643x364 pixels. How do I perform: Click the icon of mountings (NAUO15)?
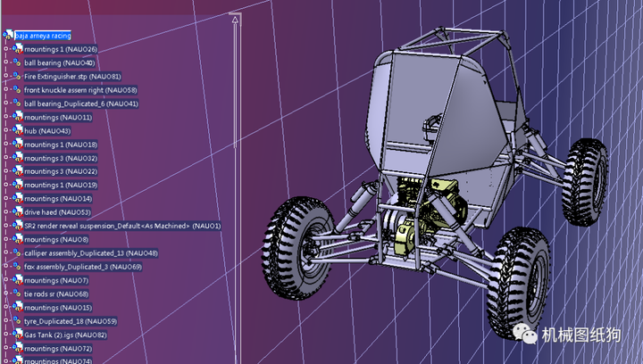click(x=17, y=307)
